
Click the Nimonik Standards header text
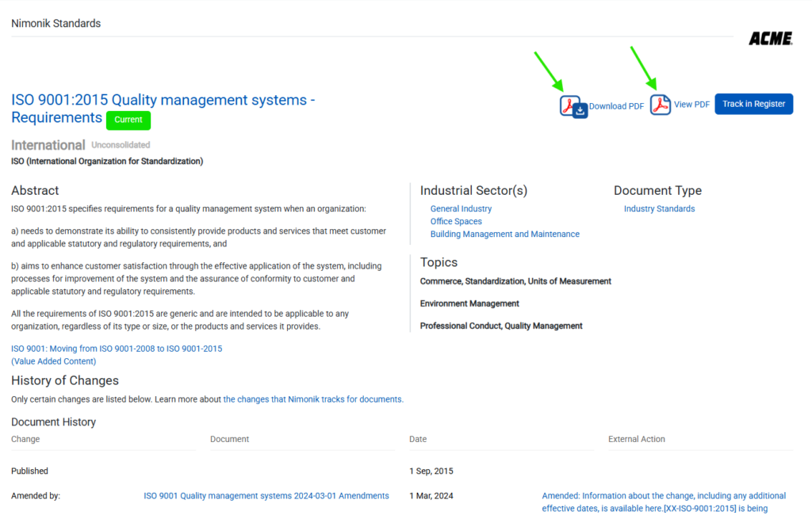(x=56, y=23)
